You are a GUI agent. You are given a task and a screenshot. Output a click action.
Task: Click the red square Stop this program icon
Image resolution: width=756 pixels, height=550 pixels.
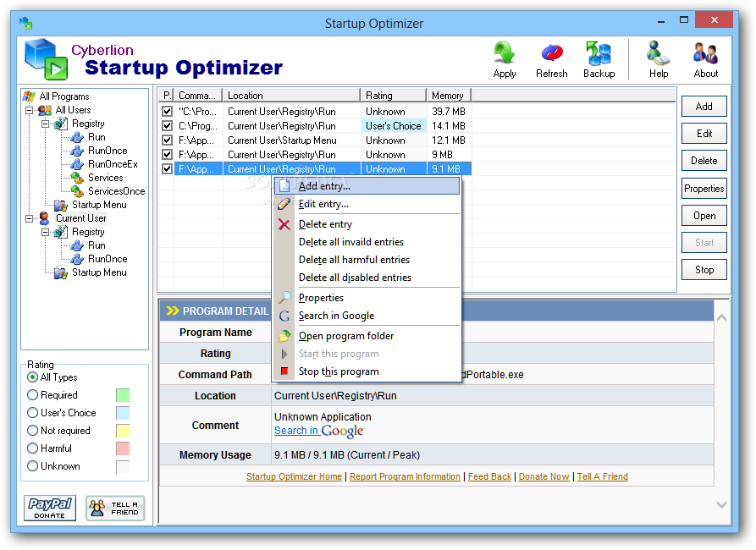[x=284, y=371]
